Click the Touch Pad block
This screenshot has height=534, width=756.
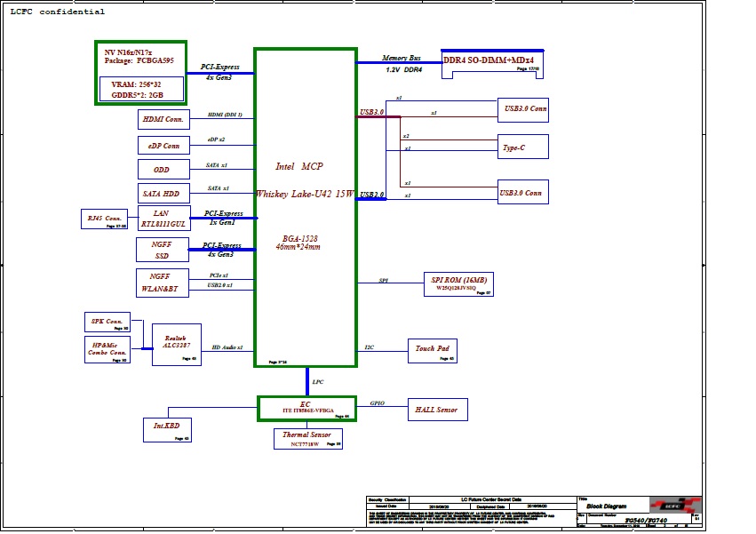433,350
